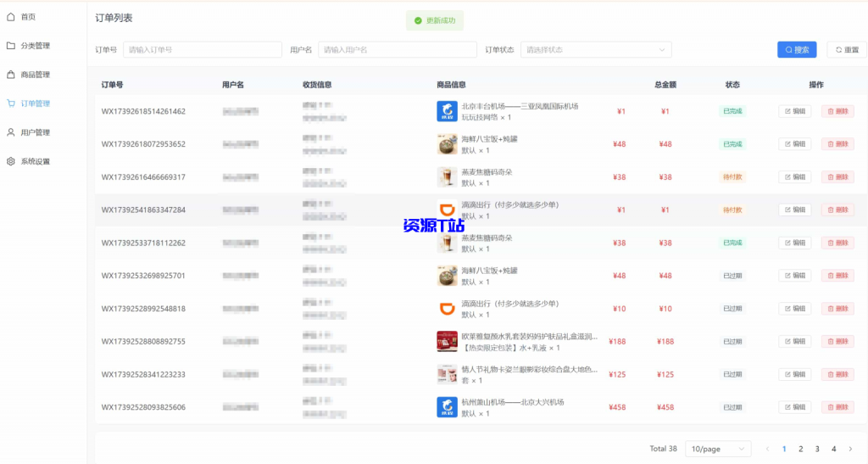Image resolution: width=868 pixels, height=464 pixels.
Task: Focus the 订单号 search input field
Action: click(x=202, y=50)
